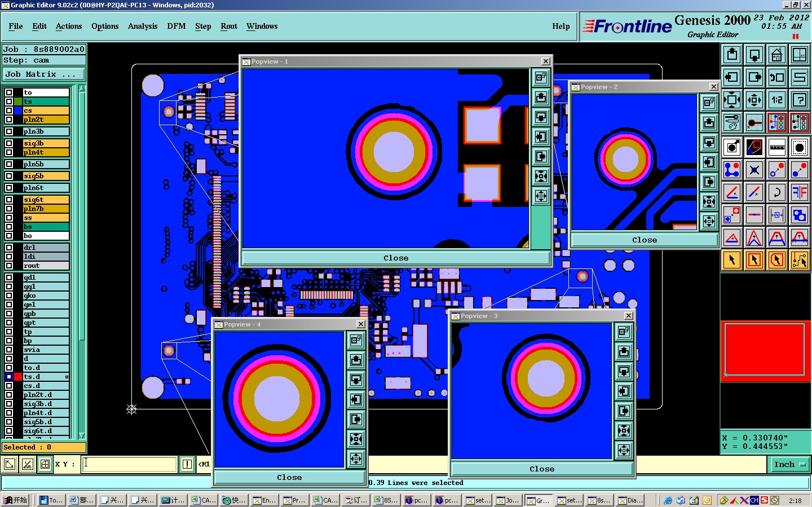Click the 1:2 zoom scale icon
812x507 pixels.
(x=777, y=100)
